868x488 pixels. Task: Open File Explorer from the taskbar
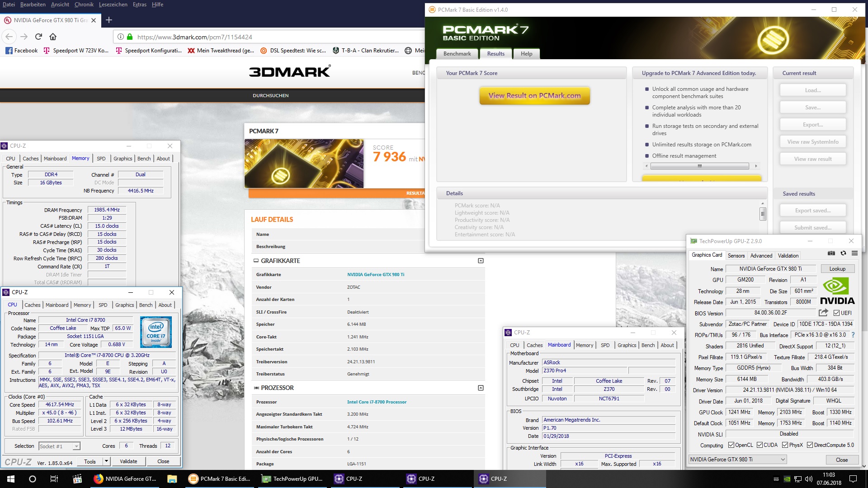click(172, 479)
